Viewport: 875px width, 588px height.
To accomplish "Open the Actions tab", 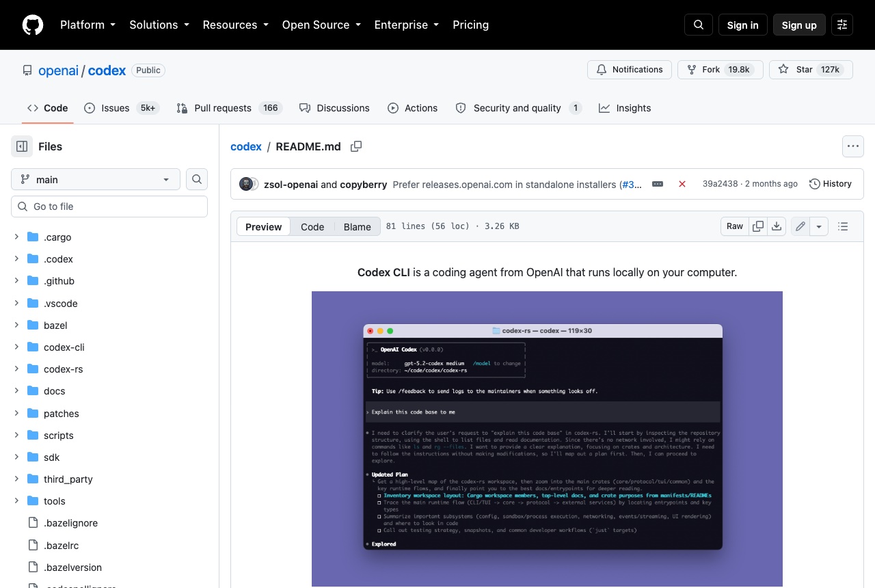I will point(412,108).
